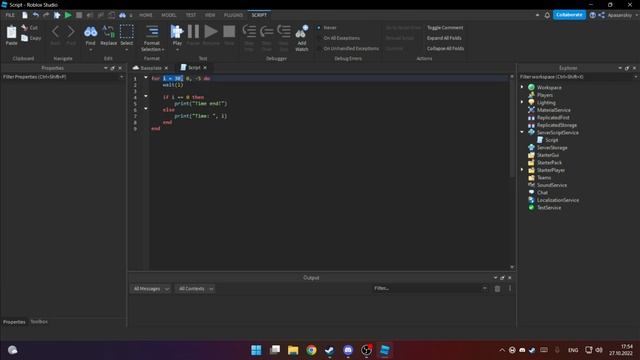Collapse the if-block fold on line 4
The image size is (640, 360).
click(x=146, y=96)
